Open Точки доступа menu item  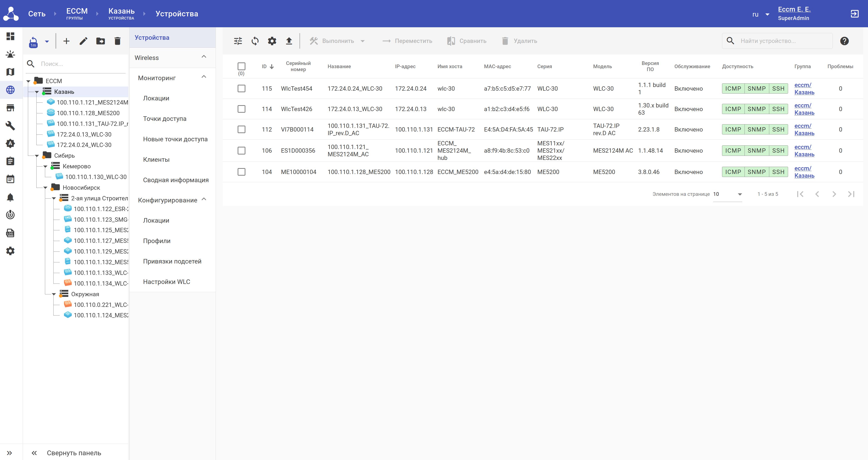tap(164, 119)
